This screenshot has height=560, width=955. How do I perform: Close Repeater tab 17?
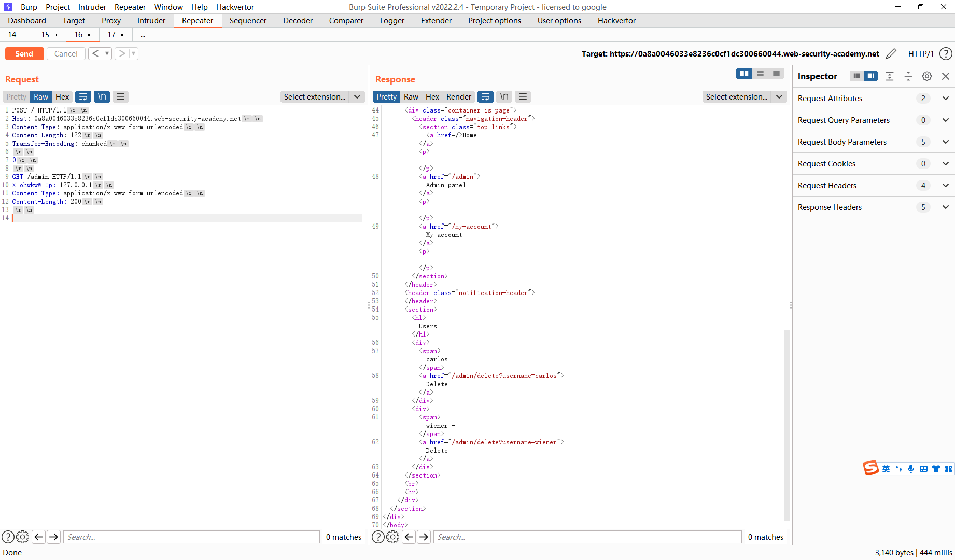122,35
